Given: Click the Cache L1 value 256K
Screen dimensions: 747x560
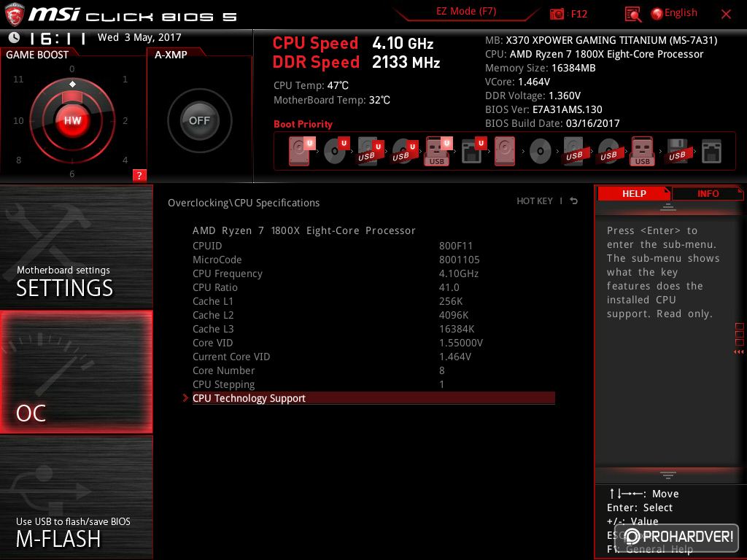Looking at the screenshot, I should (450, 301).
